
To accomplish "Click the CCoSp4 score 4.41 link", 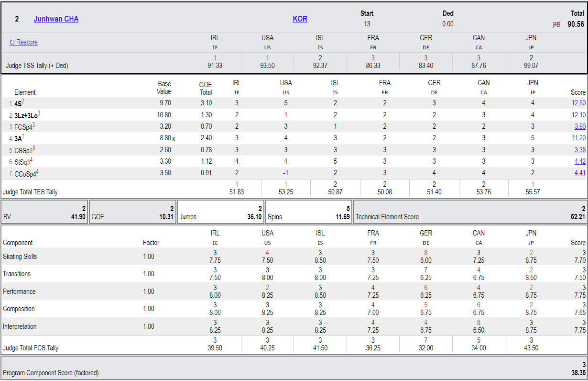I will 580,173.
